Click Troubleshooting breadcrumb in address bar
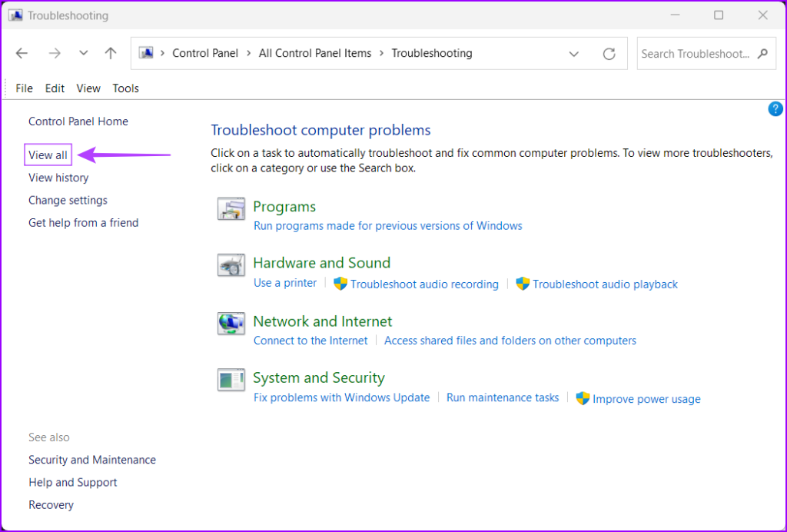 coord(432,53)
